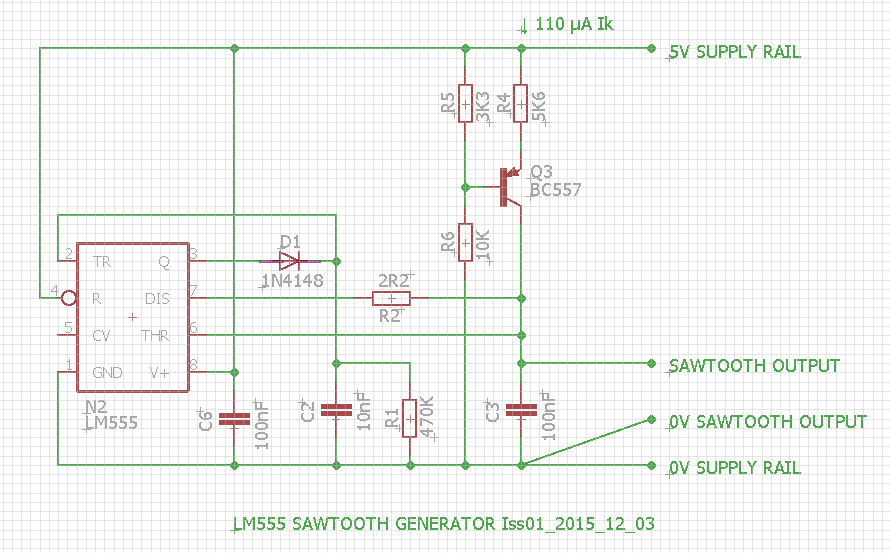This screenshot has height=553, width=890.
Task: Click the 10K value of R6
Action: pos(483,245)
